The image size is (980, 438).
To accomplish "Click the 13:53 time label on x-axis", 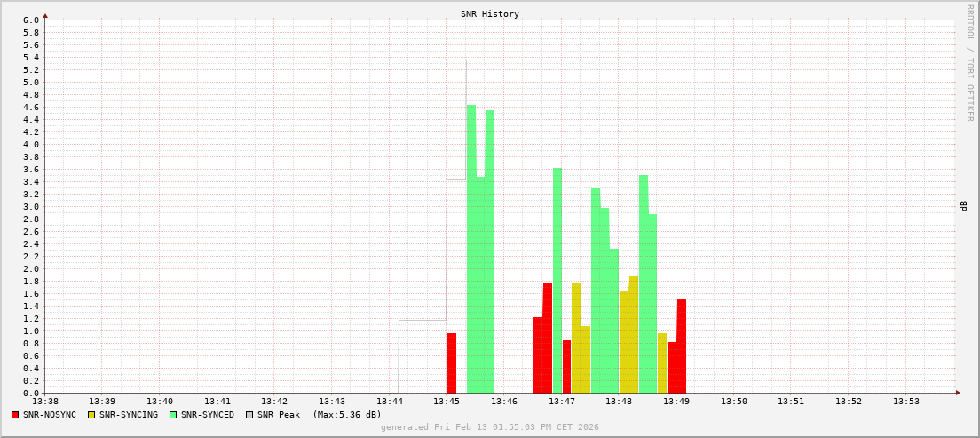I will pyautogui.click(x=906, y=402).
